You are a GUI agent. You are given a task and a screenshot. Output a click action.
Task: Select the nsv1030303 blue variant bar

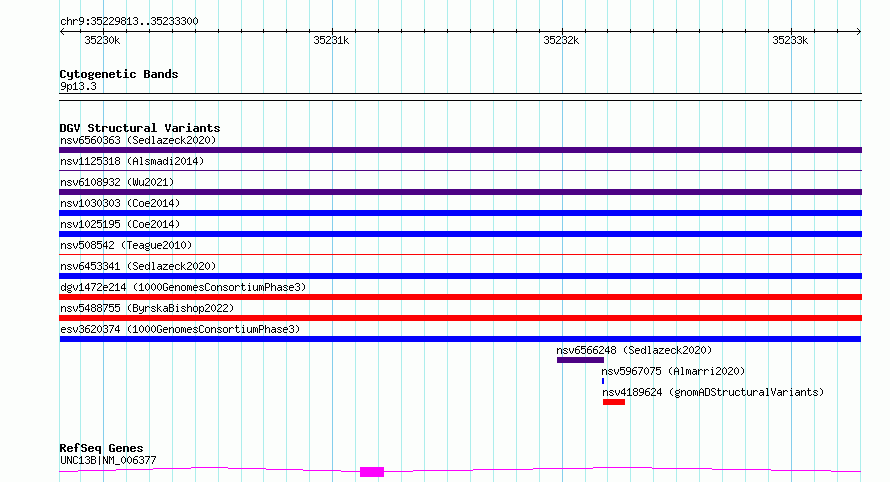point(460,213)
